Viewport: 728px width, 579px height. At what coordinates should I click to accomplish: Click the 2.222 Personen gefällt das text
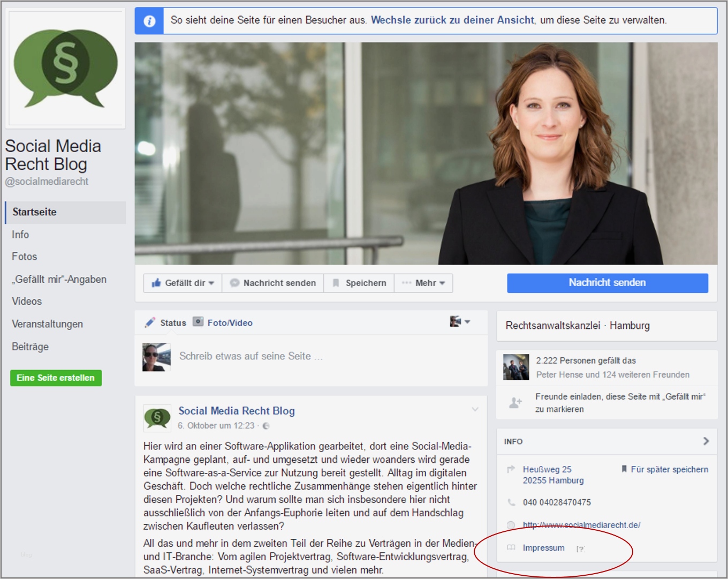586,360
